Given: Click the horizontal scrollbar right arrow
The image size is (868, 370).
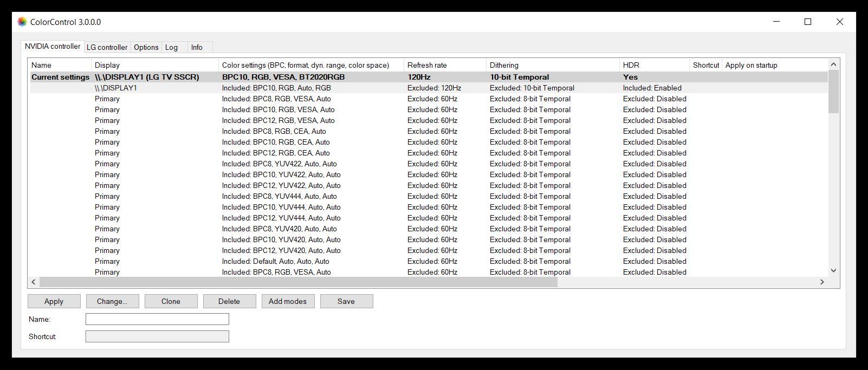Looking at the screenshot, I should pyautogui.click(x=822, y=282).
